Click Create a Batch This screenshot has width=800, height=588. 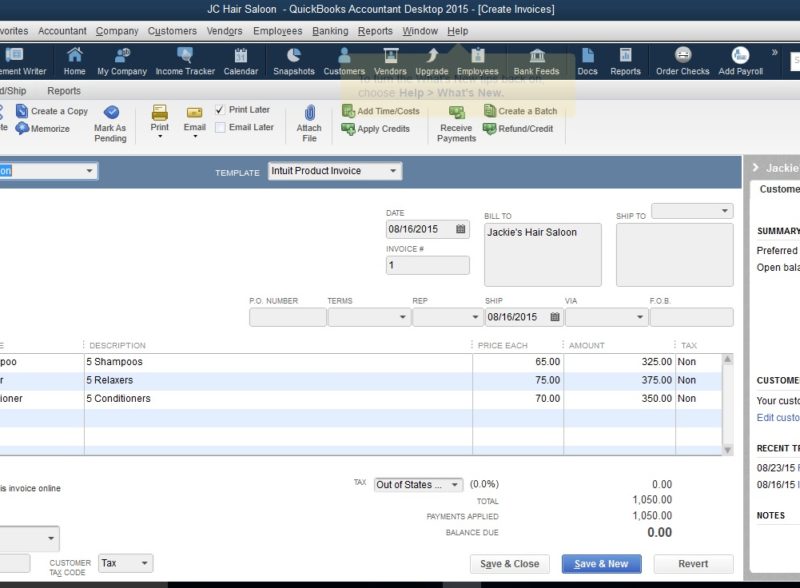click(520, 111)
